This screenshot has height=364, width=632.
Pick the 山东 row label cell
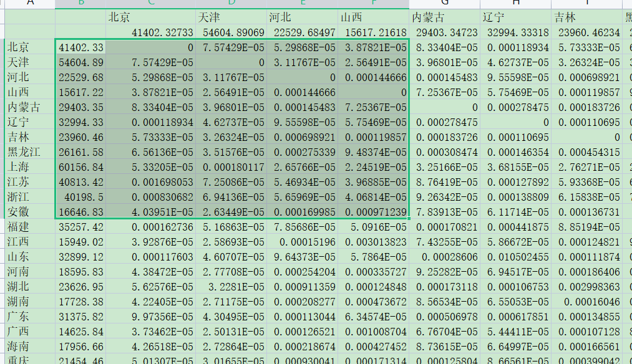(x=30, y=257)
